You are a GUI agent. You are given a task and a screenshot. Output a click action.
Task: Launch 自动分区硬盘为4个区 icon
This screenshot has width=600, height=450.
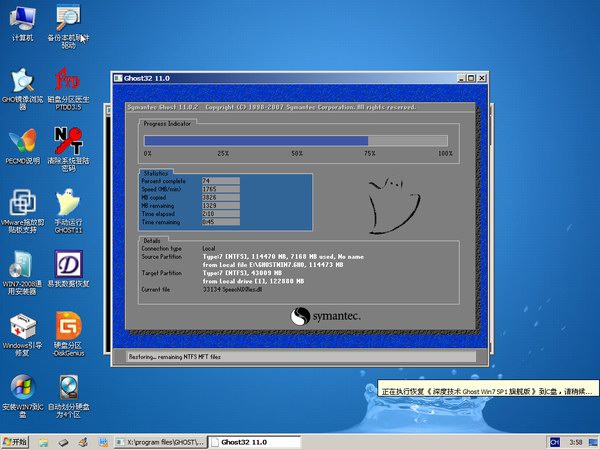click(x=68, y=389)
